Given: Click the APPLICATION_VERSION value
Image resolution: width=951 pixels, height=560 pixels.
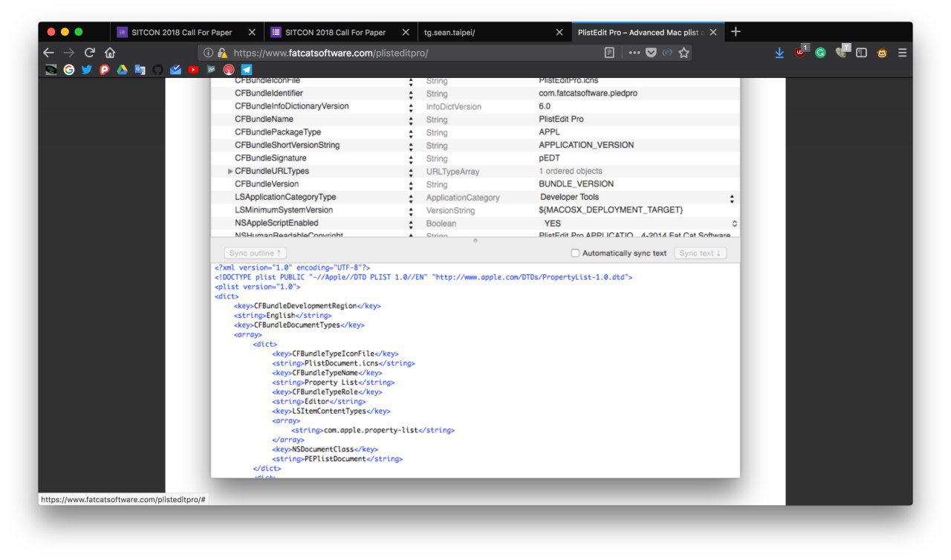Looking at the screenshot, I should 587,146.
